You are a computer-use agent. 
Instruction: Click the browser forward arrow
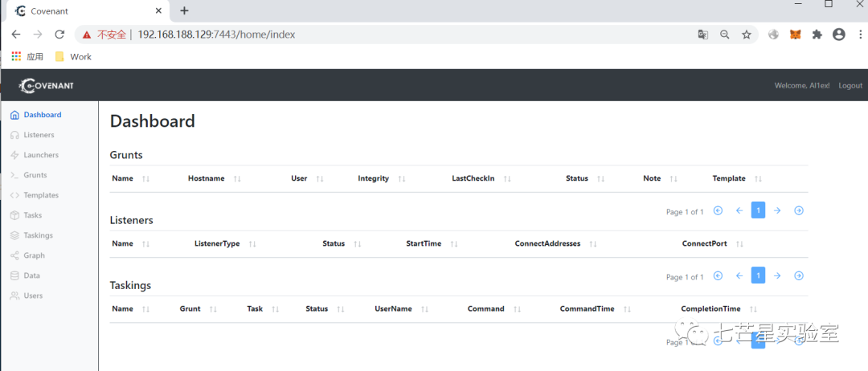(38, 35)
